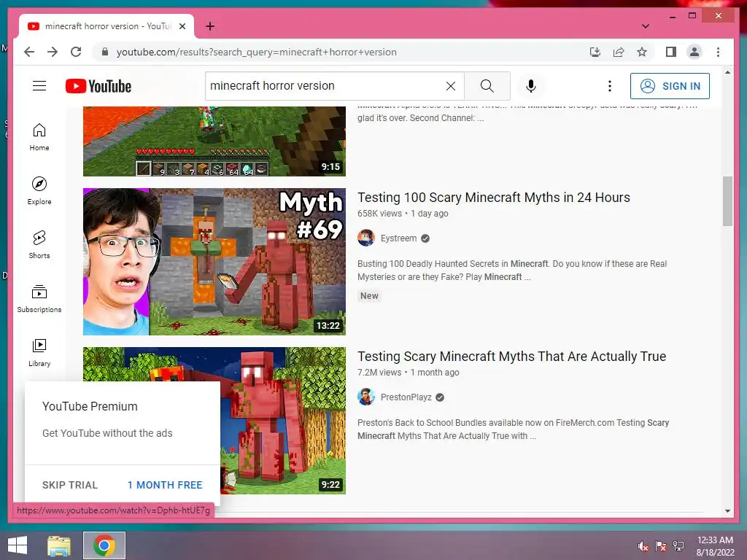Image resolution: width=747 pixels, height=560 pixels.
Task: Click the page scrollbar thumb
Action: click(x=727, y=201)
